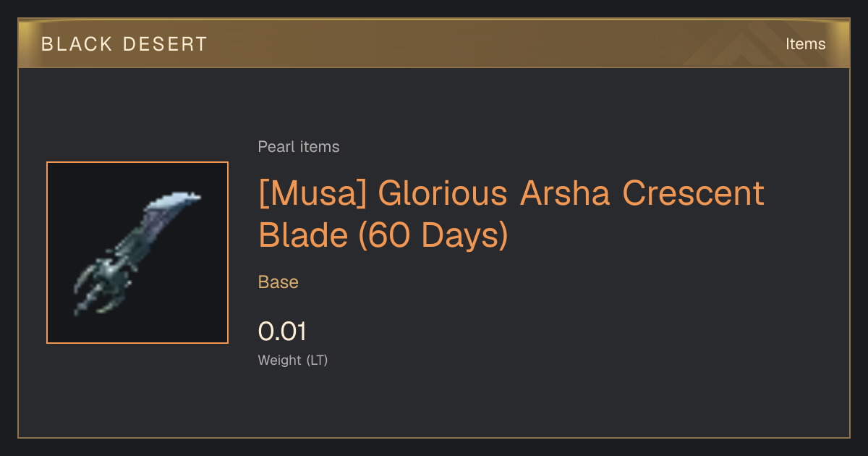Click the 0.01 weight value
This screenshot has height=456, width=868.
click(x=283, y=332)
